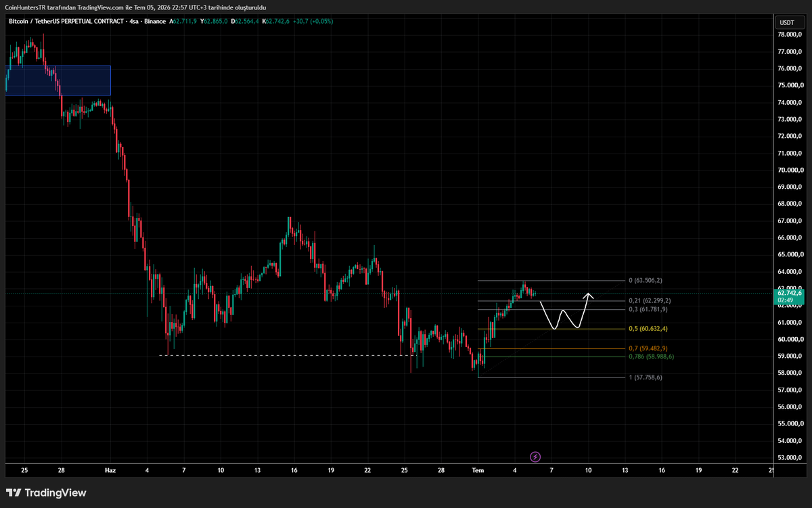Screen dimensions: 812x508
Task: Click the 57.000,0 price axis label
Action: point(790,390)
